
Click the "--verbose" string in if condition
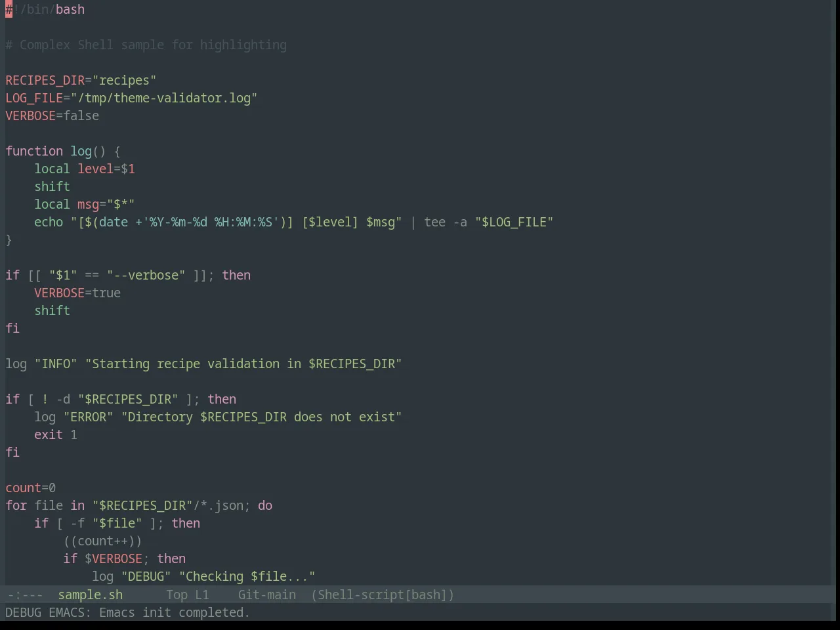click(x=146, y=275)
